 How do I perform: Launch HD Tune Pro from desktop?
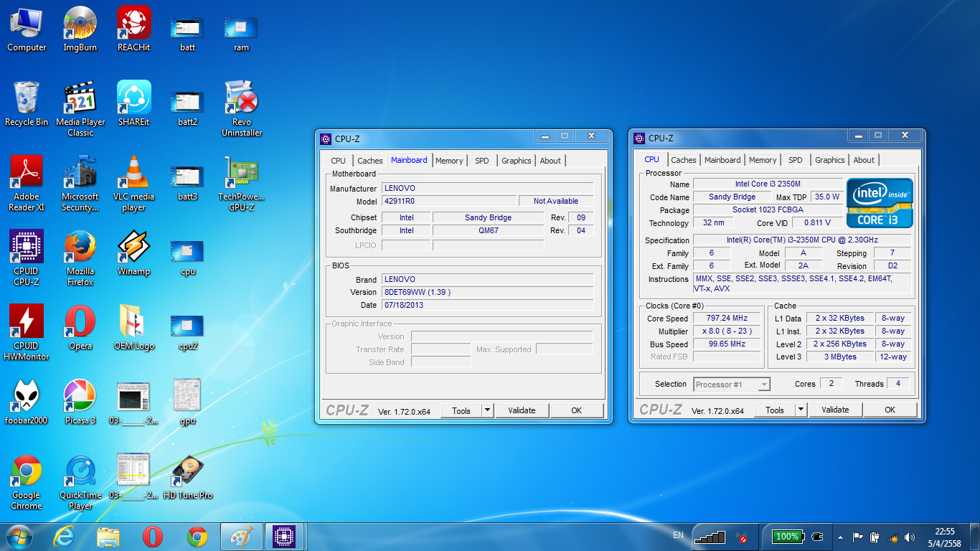pyautogui.click(x=188, y=471)
